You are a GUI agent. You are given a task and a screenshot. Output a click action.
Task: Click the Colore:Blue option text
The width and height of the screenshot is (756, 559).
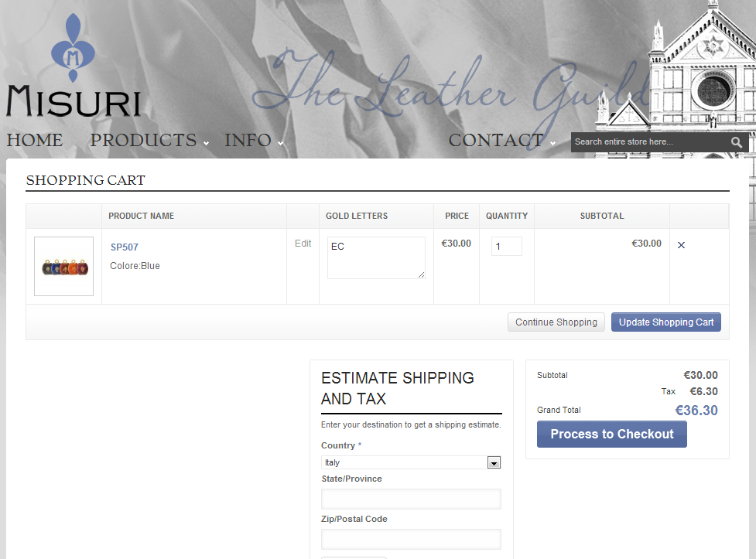click(x=135, y=266)
